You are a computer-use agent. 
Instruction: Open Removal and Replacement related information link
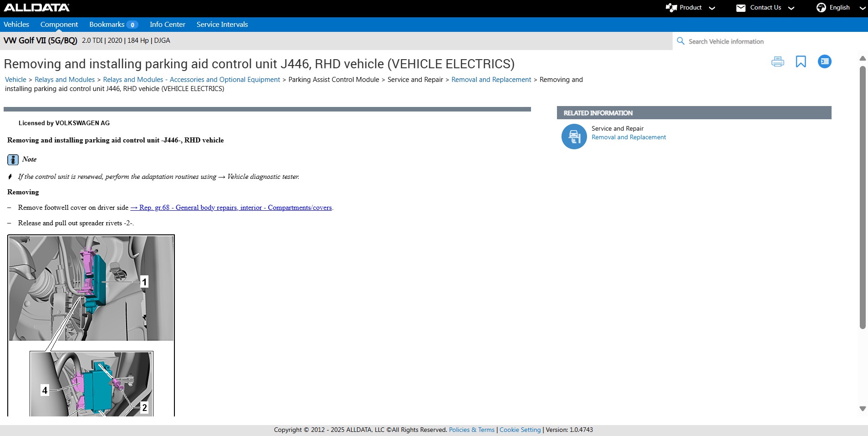pyautogui.click(x=628, y=137)
